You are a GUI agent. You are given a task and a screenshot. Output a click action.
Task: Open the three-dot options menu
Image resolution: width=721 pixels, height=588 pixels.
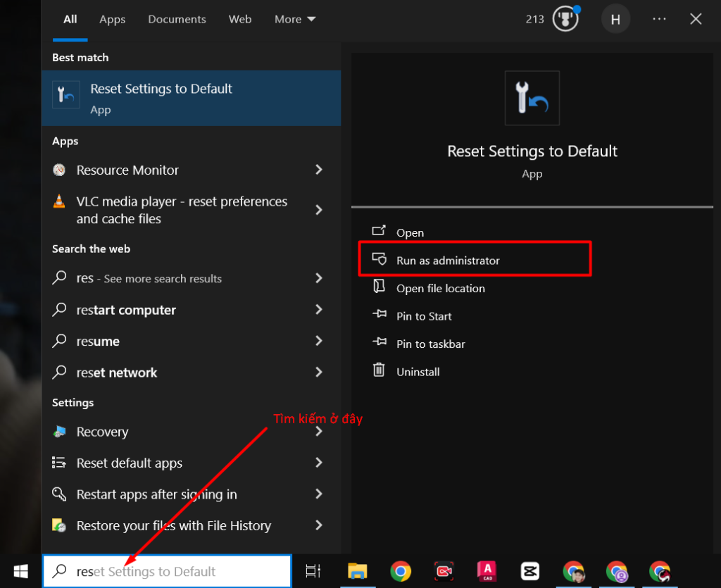coord(659,19)
